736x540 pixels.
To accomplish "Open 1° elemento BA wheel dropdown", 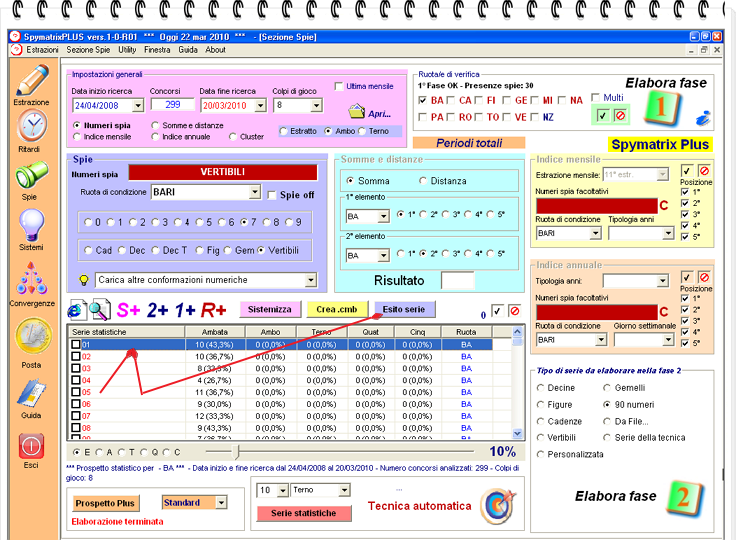I will tap(383, 216).
